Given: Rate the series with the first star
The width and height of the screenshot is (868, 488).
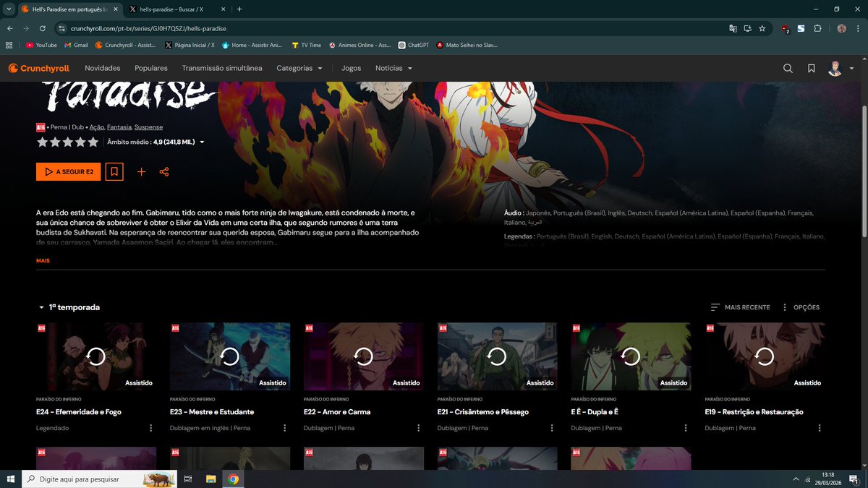Looking at the screenshot, I should tap(42, 142).
